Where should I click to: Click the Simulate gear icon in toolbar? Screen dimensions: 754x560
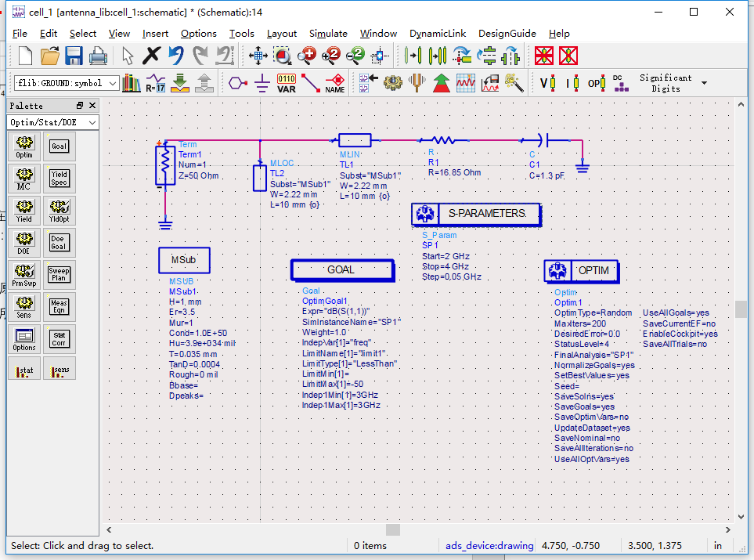coord(393,82)
